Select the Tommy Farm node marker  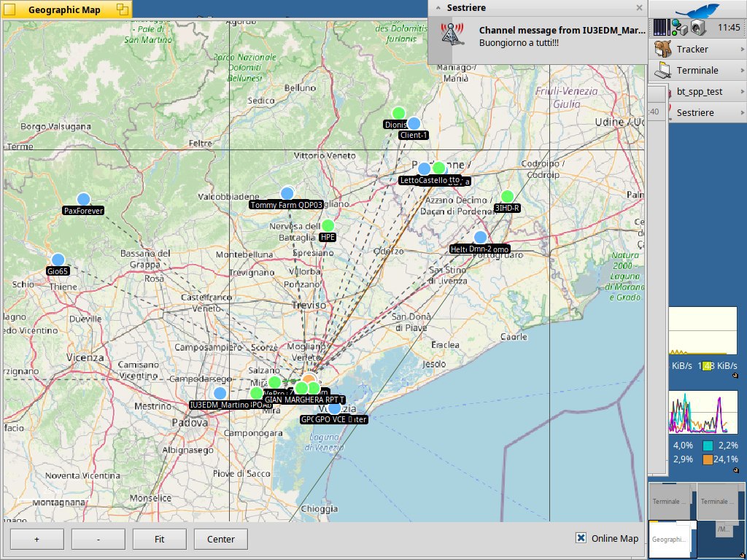287,193
